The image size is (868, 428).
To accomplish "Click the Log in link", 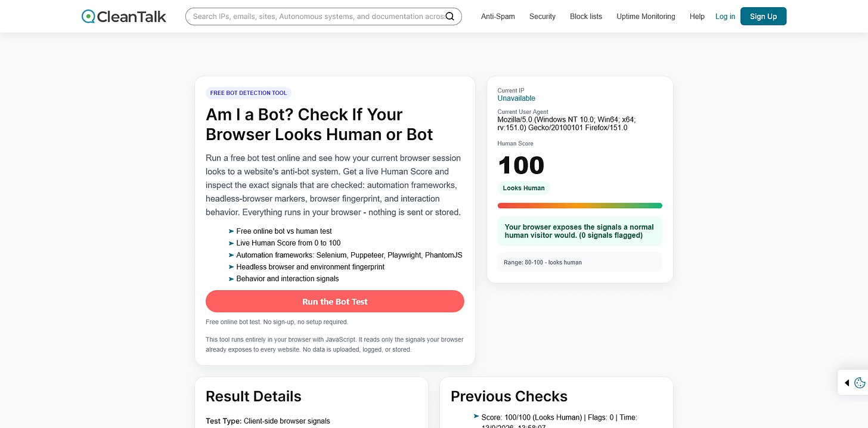I will point(725,17).
